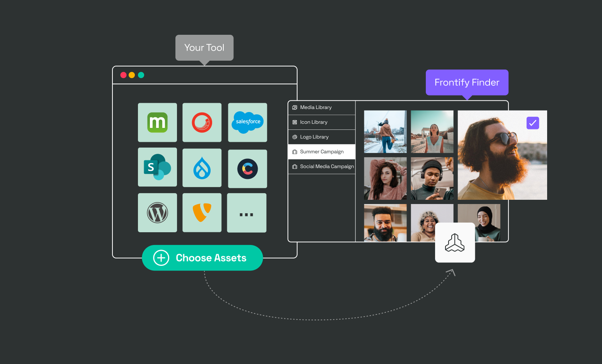This screenshot has height=364, width=602.
Task: Select the Drupal droplet tile
Action: 202,168
